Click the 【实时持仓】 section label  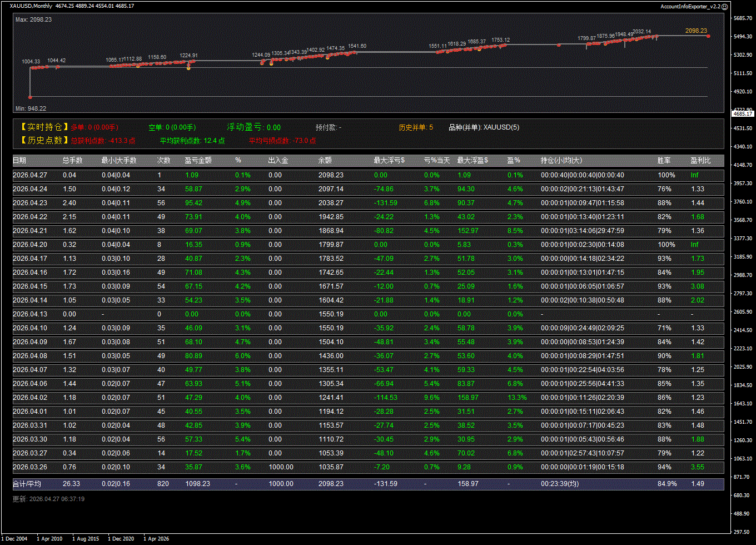pyautogui.click(x=44, y=127)
